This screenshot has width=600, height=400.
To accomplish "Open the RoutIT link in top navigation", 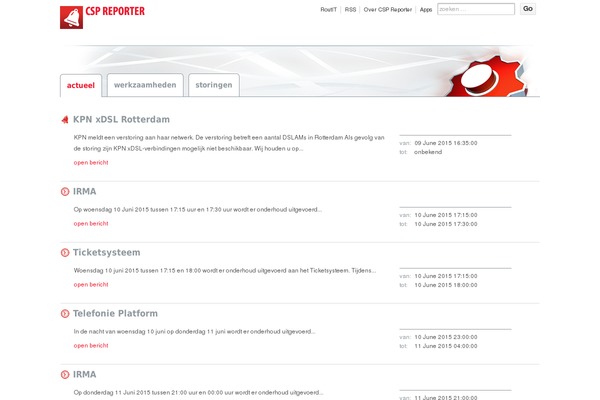I will [x=328, y=10].
